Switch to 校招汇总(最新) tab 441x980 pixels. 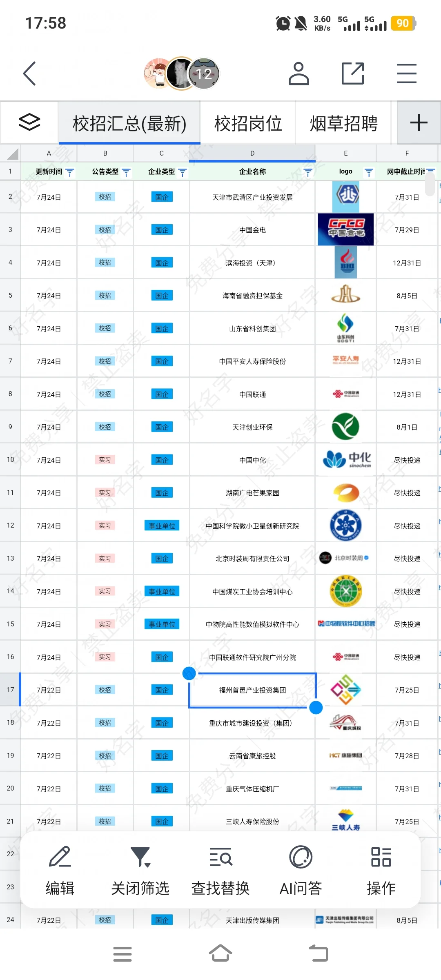pos(129,123)
